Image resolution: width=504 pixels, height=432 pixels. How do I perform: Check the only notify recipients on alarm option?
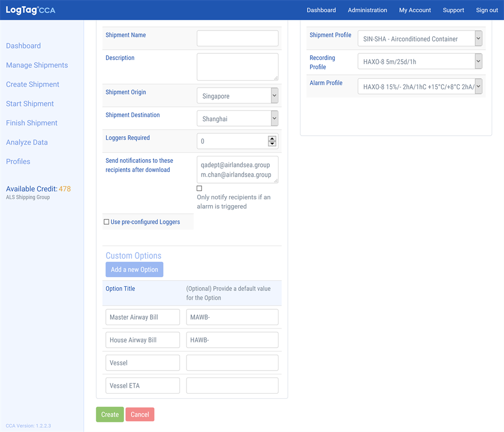pos(199,188)
